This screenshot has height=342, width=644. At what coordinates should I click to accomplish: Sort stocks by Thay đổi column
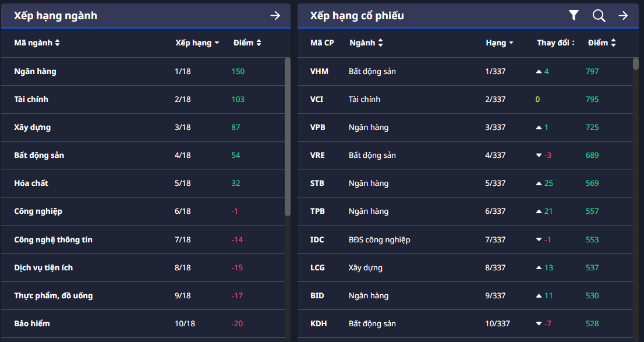pyautogui.click(x=555, y=43)
